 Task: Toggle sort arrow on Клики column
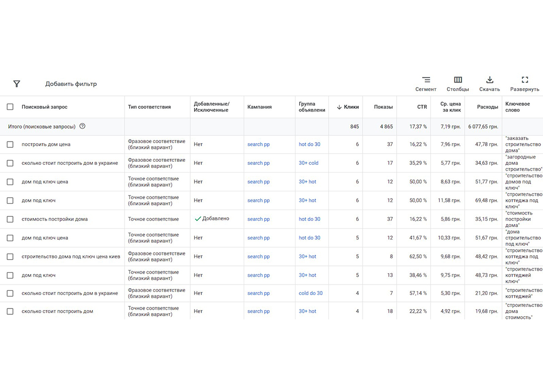[x=339, y=107]
